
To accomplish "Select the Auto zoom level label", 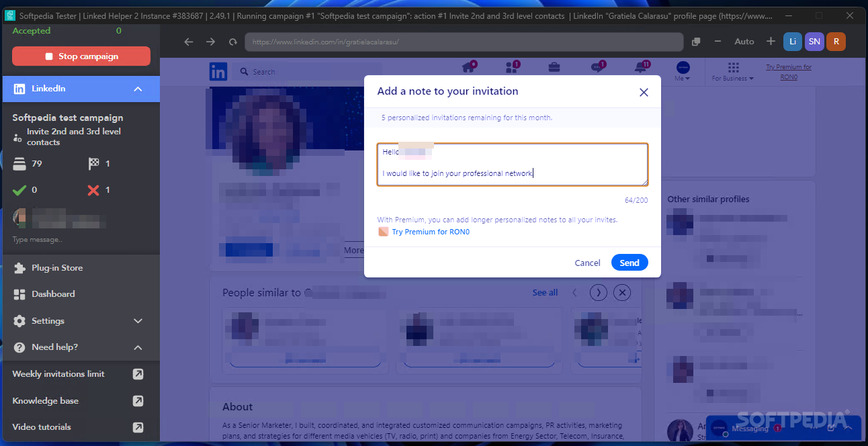I will 744,42.
